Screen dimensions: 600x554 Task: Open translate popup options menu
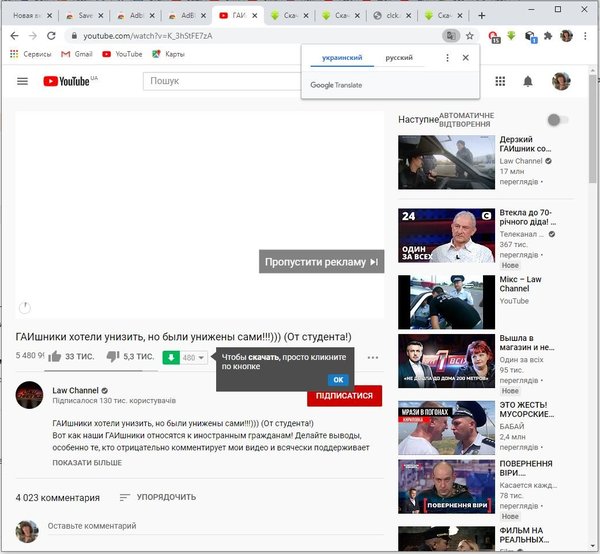pos(447,58)
